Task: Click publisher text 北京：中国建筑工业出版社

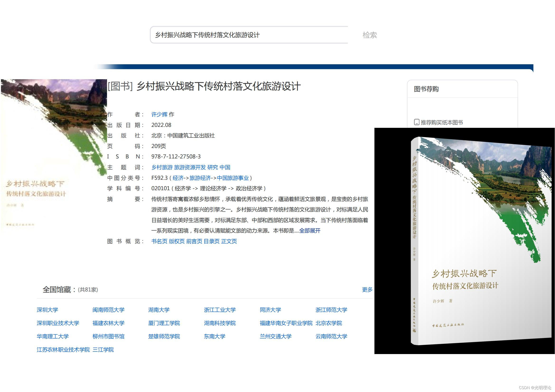Action: 183,135
